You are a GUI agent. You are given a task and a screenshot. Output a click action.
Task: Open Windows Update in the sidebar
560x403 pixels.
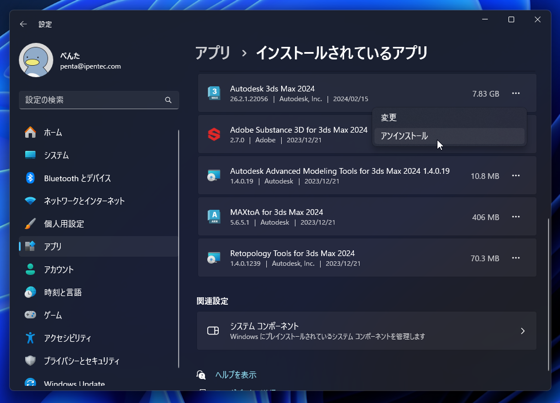tap(99, 383)
